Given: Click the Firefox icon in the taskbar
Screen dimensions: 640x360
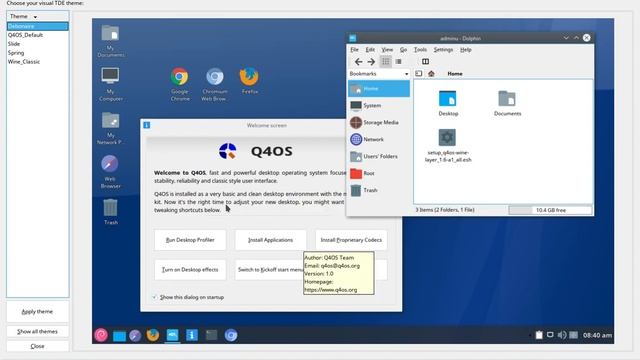Looking at the screenshot, I should tap(153, 335).
